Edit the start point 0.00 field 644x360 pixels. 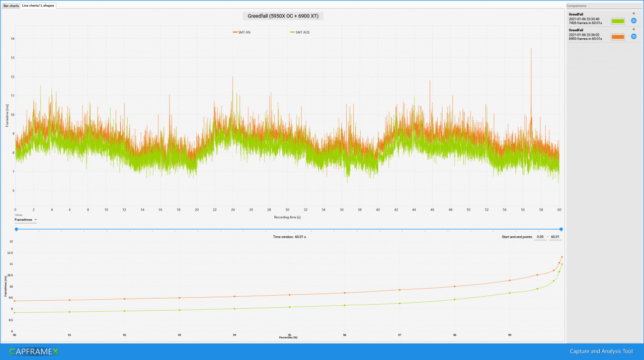(x=540, y=237)
